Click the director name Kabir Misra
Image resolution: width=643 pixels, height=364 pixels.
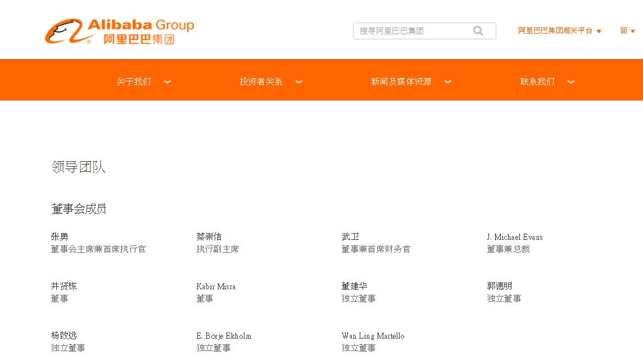click(216, 286)
